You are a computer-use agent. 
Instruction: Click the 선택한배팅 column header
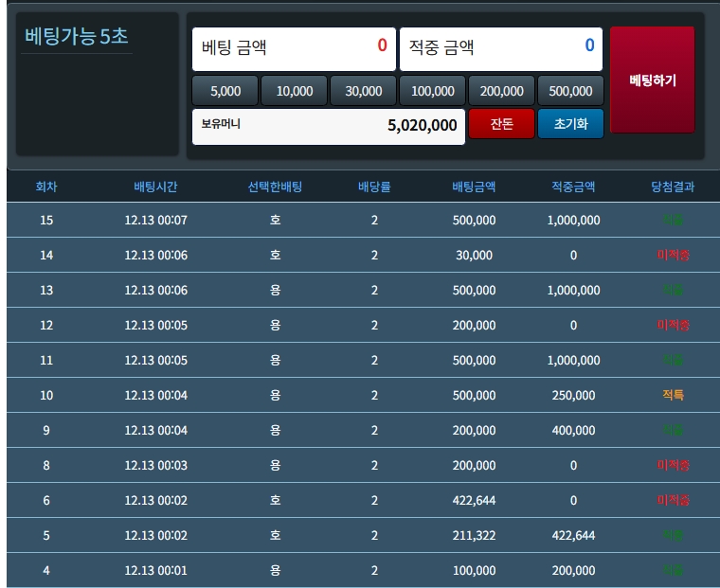(275, 187)
